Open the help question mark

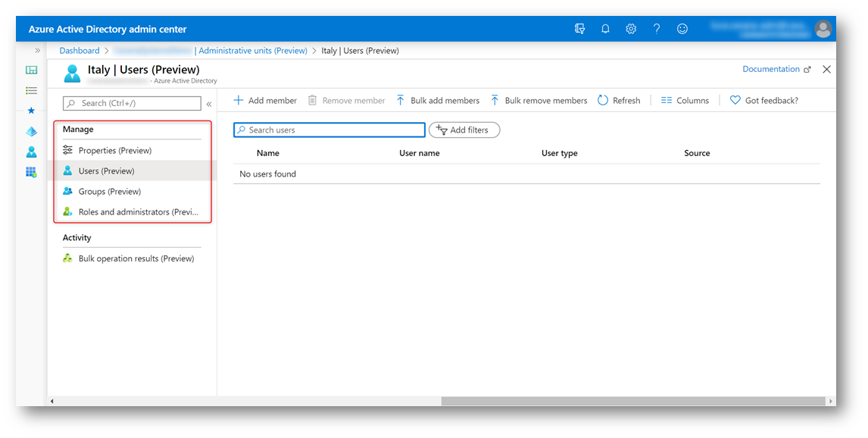click(657, 29)
